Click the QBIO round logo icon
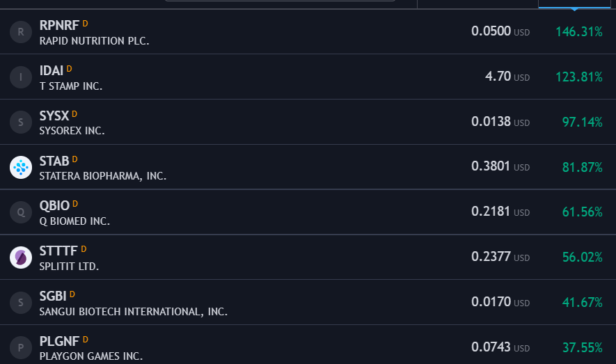This screenshot has height=364, width=616. (21, 212)
